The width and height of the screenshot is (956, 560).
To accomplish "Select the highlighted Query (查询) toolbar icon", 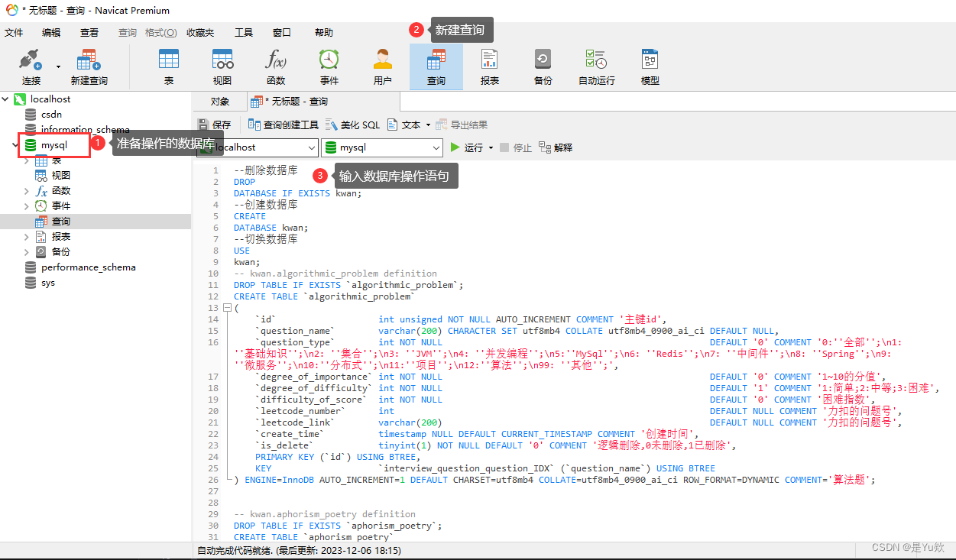I will pyautogui.click(x=436, y=67).
